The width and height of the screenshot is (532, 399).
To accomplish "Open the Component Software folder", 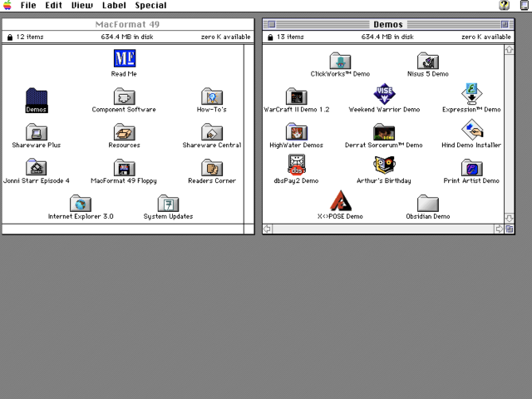I will point(124,96).
